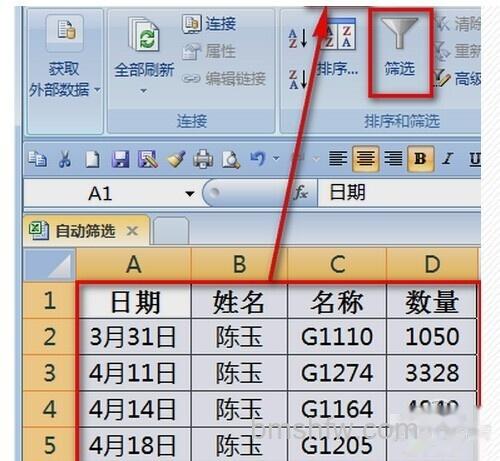Click the copy icon in quick toolbar
Screen dimensions: 500x461
[37, 159]
